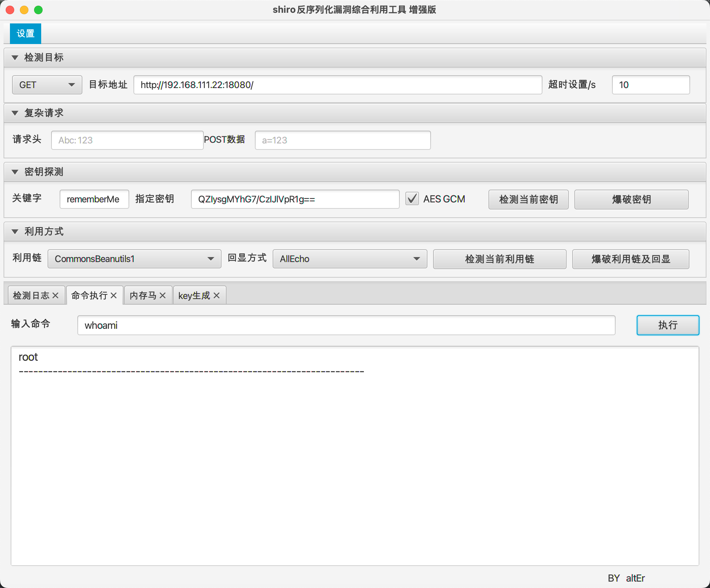Close the 内存马 tab via its X icon

[163, 295]
